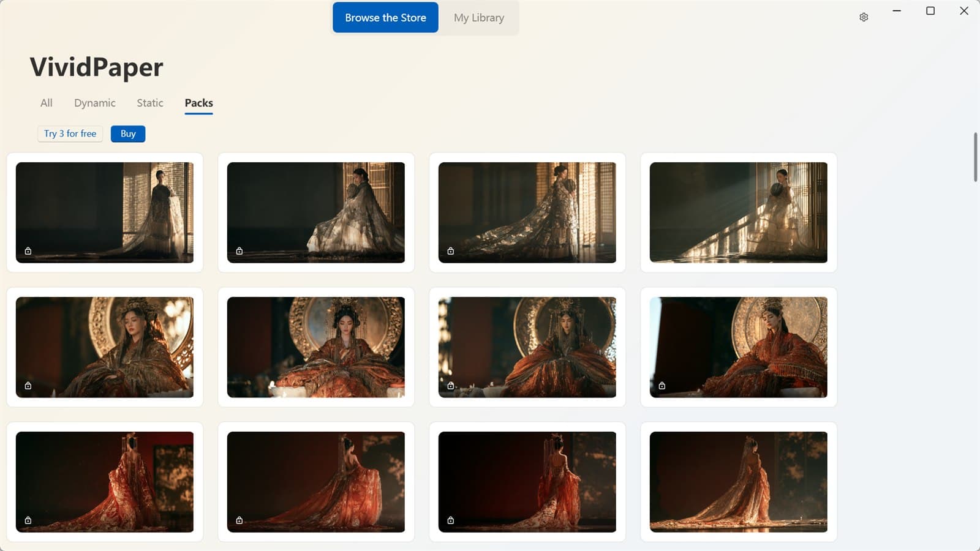Open wallpaper of empress with beaded veil over face
Viewport: 980px width, 551px height.
click(527, 347)
